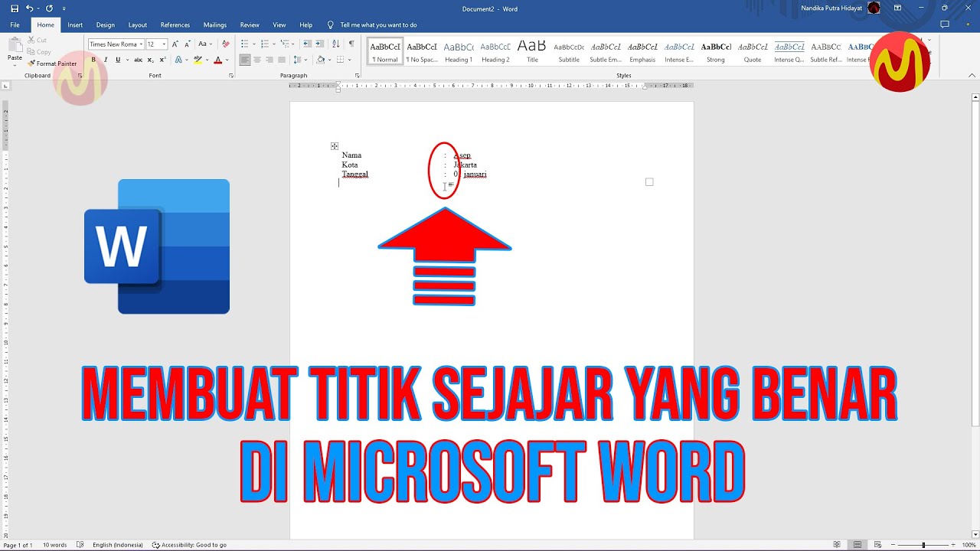Click the red Font Color button

tap(217, 60)
